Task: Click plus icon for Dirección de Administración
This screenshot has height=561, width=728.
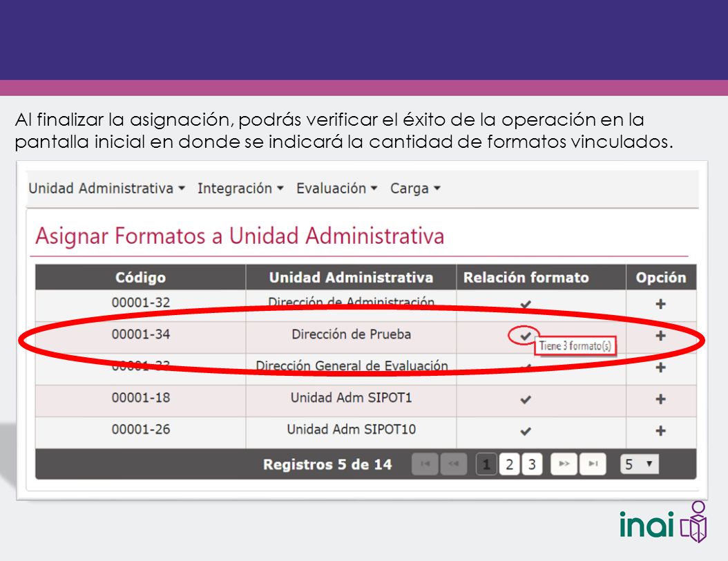Action: pos(660,304)
